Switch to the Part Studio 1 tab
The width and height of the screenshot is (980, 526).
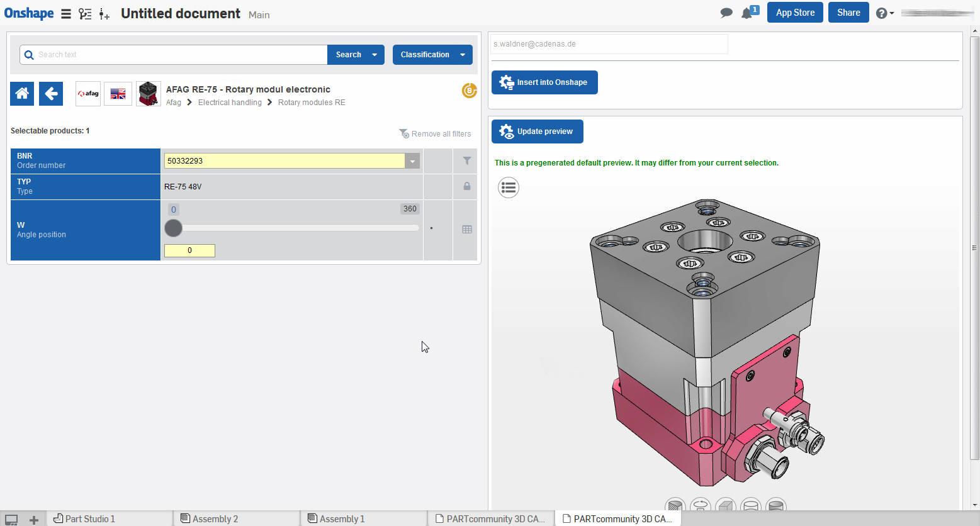[x=110, y=518]
